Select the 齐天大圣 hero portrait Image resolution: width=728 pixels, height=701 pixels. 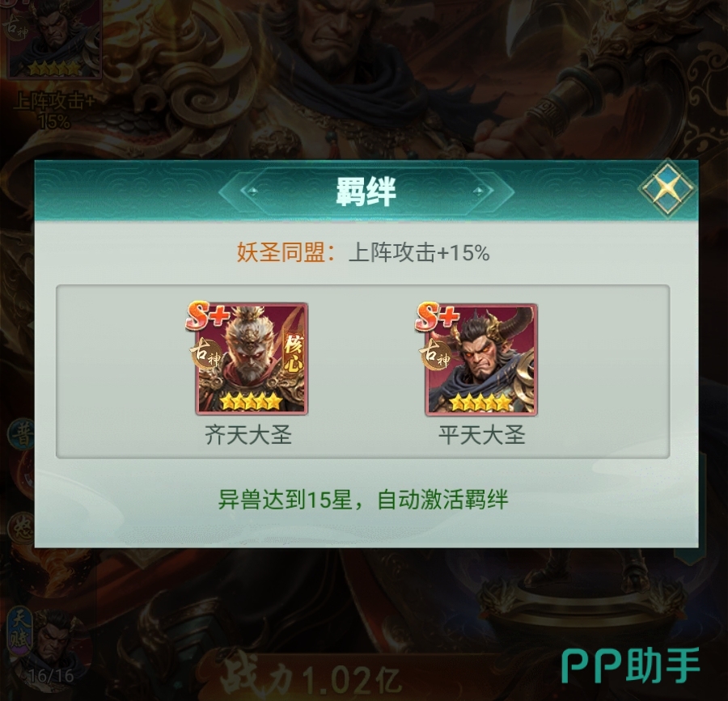point(252,359)
